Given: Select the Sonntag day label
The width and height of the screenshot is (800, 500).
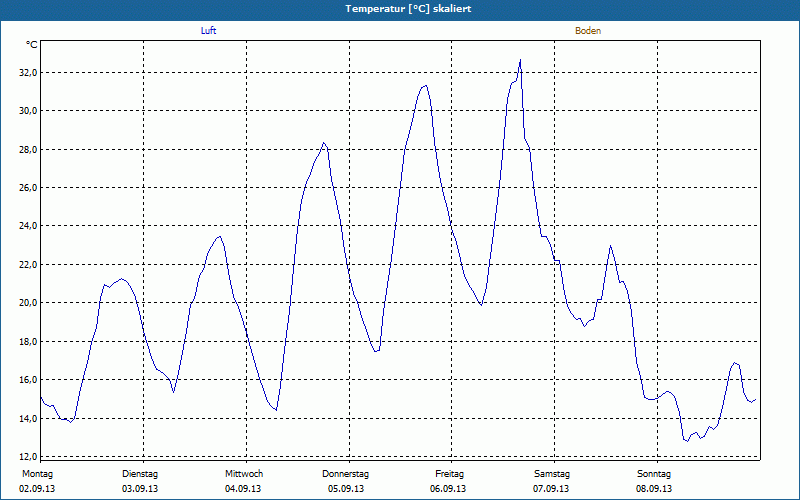Looking at the screenshot, I should pos(654,474).
